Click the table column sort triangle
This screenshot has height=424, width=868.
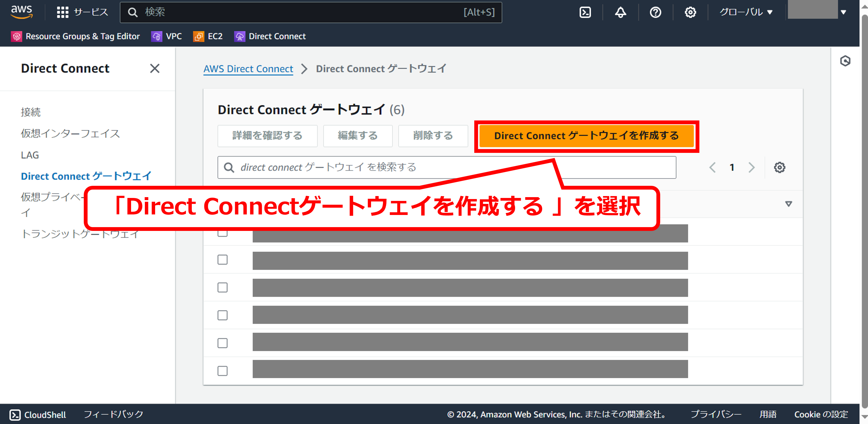coord(789,204)
